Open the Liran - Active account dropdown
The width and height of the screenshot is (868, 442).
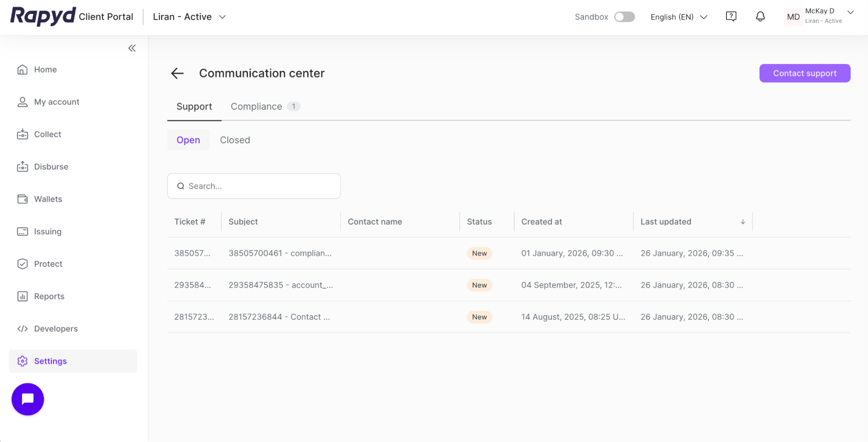(x=189, y=16)
